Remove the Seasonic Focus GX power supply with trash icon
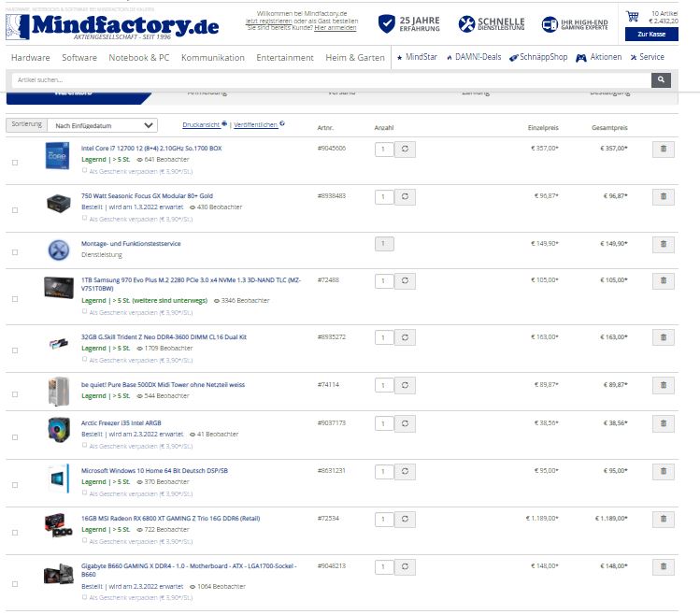Image resolution: width=700 pixels, height=614 pixels. point(663,197)
